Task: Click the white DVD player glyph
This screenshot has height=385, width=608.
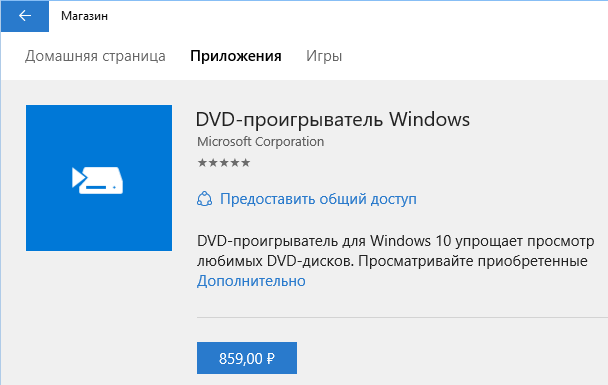Action: click(x=97, y=180)
